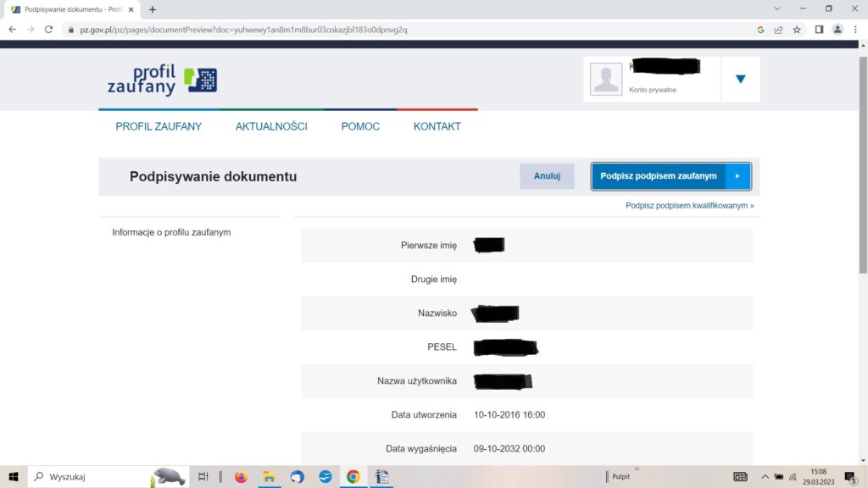Show the Chrome tab search dropdown
Image resolution: width=868 pixels, height=488 pixels.
click(x=777, y=8)
